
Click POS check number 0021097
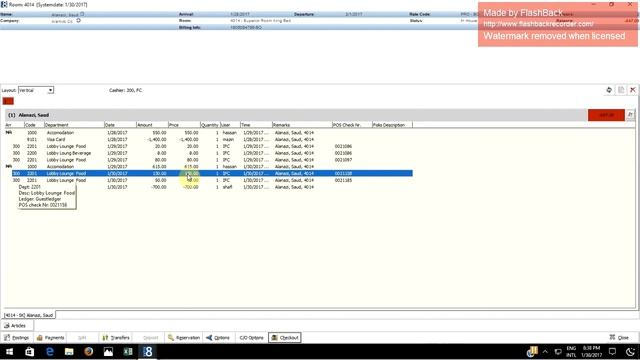[343, 160]
